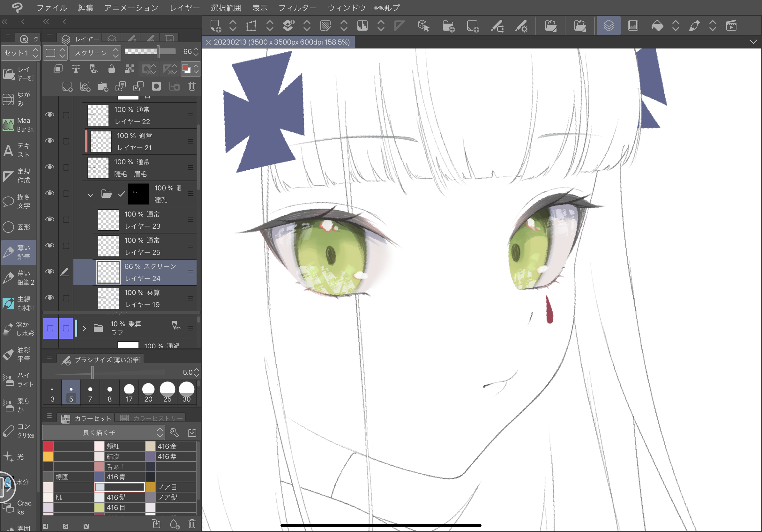Expand the canvas tab overflow chevron
The height and width of the screenshot is (532, 762).
[x=753, y=42]
